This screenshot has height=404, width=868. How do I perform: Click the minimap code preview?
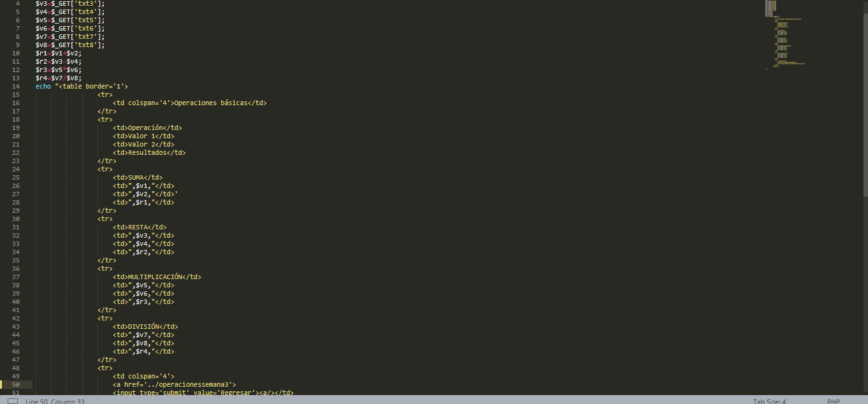tap(785, 34)
